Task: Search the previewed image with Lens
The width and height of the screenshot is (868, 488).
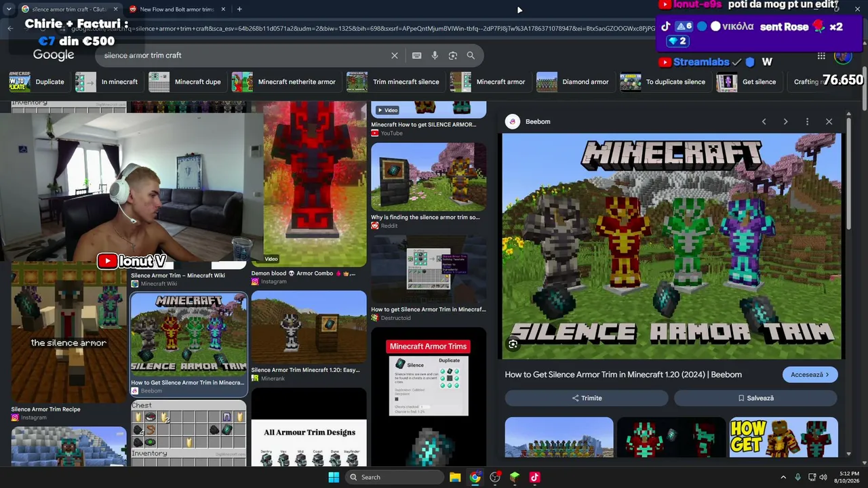Action: [x=513, y=344]
